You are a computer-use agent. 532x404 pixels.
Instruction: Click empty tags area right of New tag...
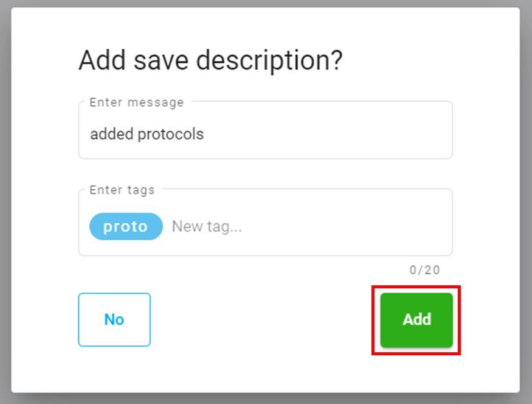pyautogui.click(x=347, y=227)
